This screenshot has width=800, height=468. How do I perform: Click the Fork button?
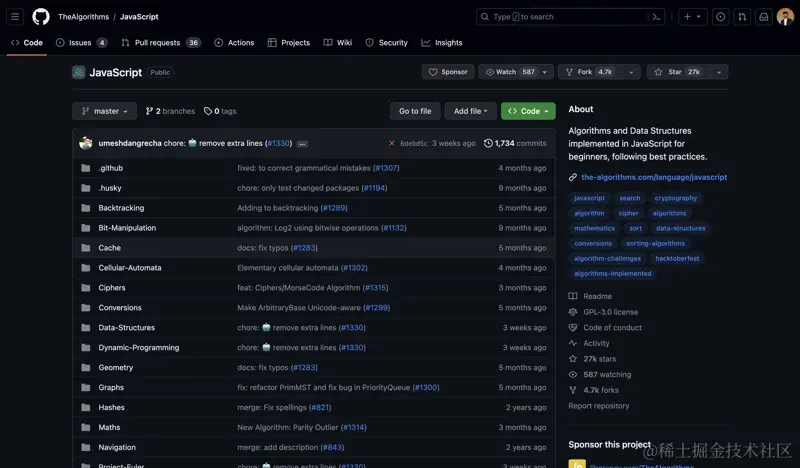coord(590,72)
